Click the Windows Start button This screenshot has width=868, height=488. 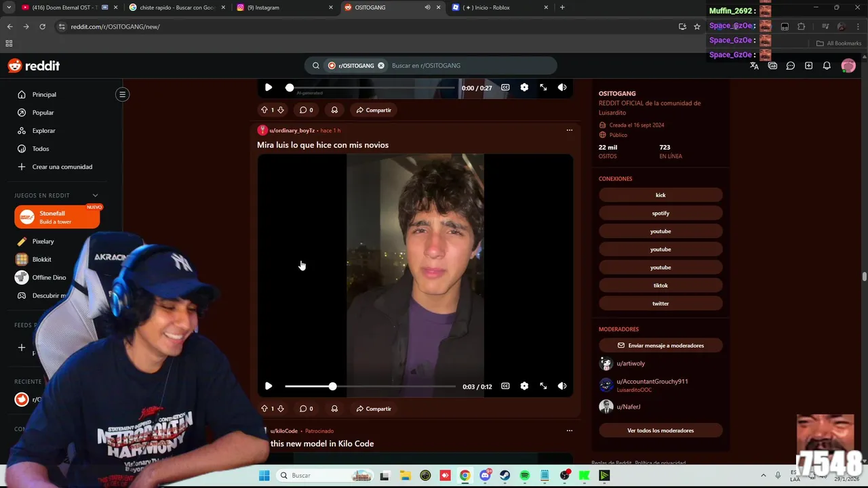(x=264, y=476)
